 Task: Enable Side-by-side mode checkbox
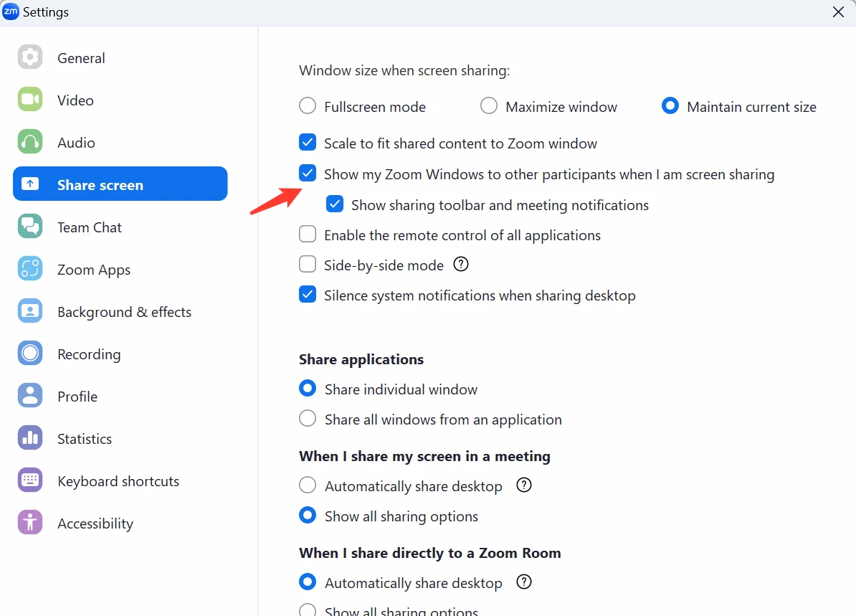(x=308, y=265)
